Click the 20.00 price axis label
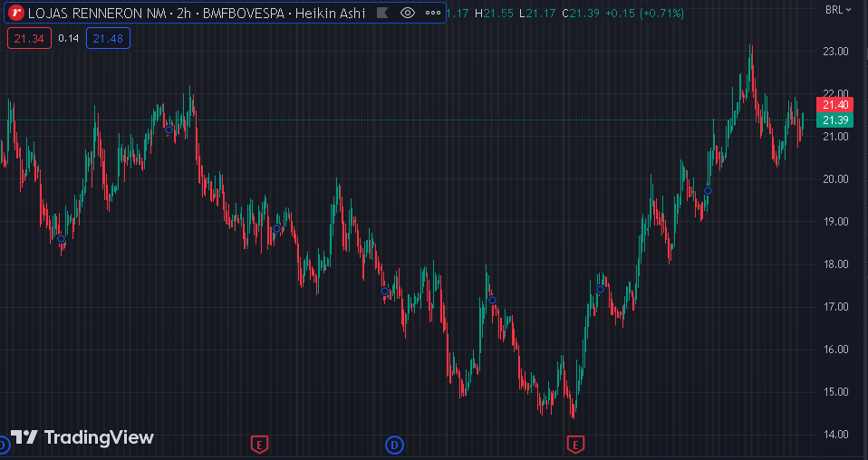Screen dimensions: 868x460 pyautogui.click(x=835, y=178)
